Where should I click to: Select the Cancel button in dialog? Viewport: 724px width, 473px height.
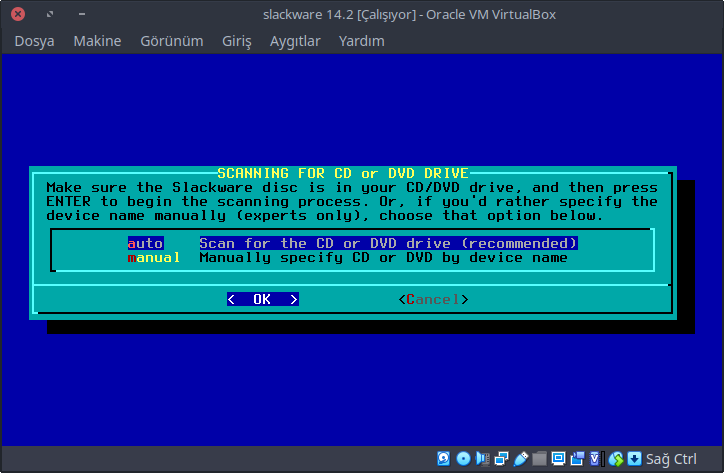click(434, 299)
